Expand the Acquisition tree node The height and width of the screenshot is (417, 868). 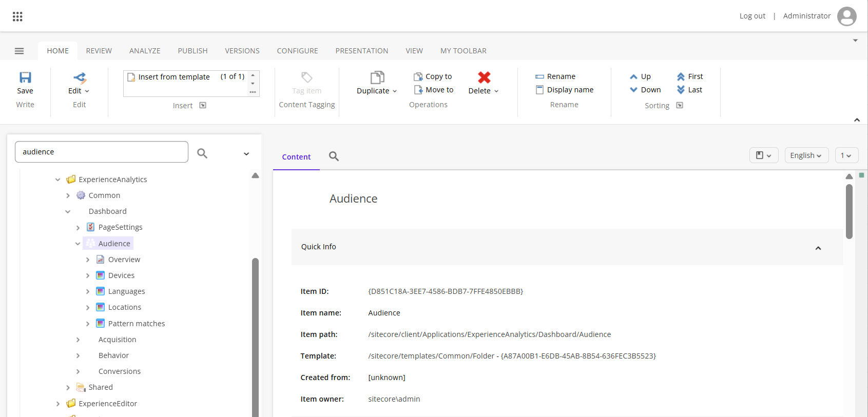78,340
